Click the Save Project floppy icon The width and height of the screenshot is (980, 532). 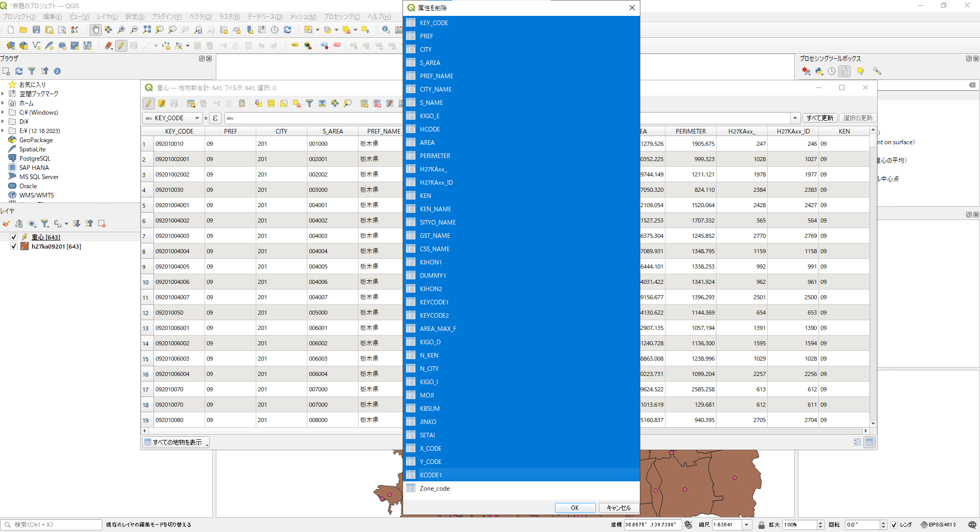pyautogui.click(x=36, y=30)
